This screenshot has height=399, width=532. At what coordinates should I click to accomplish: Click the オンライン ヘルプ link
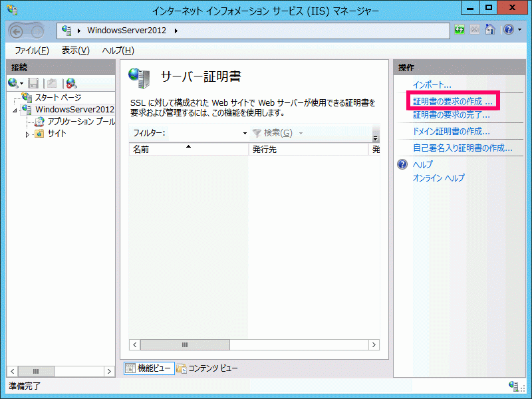pos(438,178)
